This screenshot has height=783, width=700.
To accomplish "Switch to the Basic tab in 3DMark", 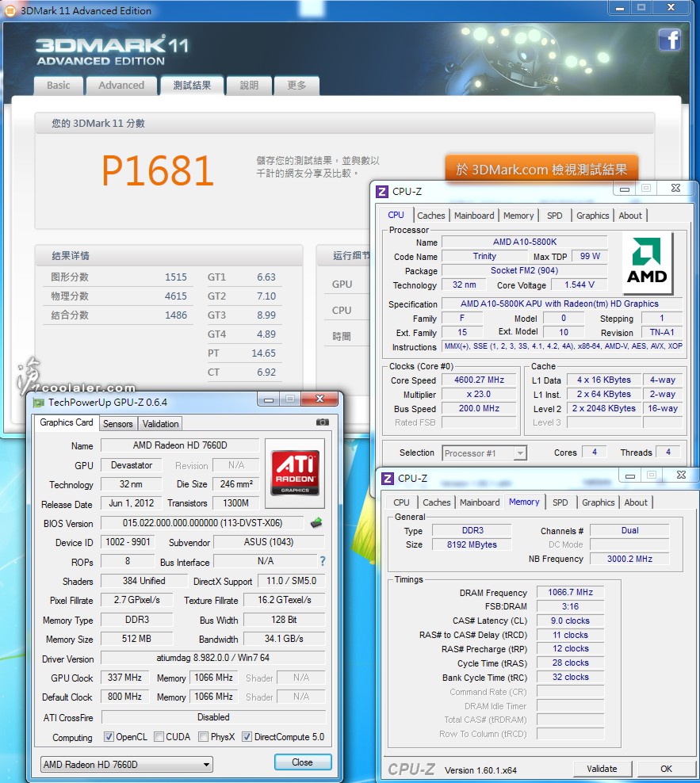I will [59, 86].
